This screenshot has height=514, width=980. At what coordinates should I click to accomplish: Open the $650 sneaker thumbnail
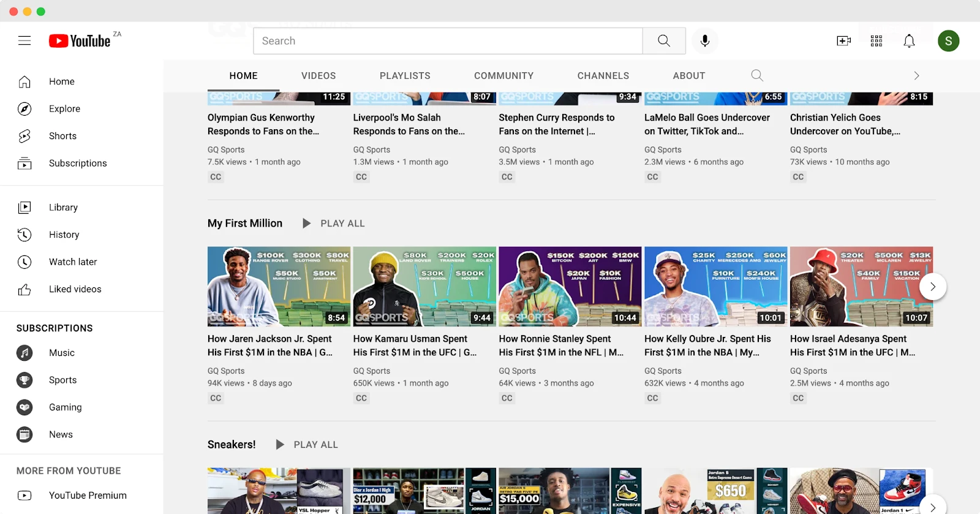(x=716, y=491)
